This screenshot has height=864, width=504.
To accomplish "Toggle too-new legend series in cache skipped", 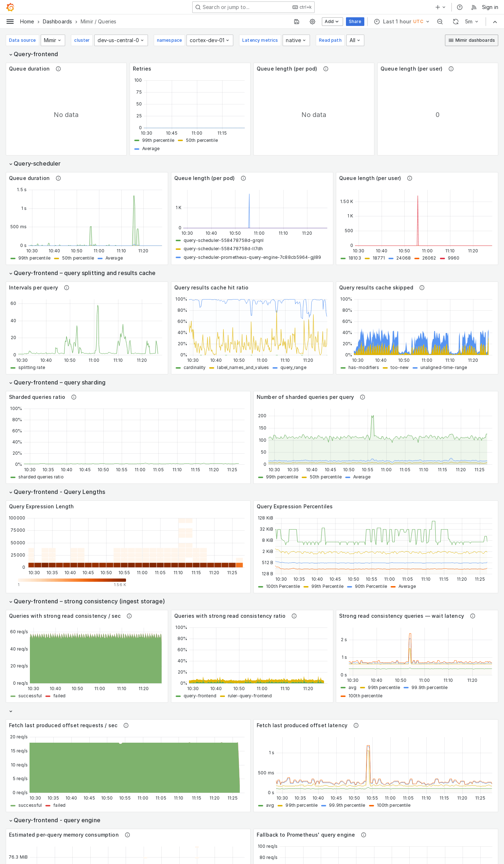I will 399,368.
